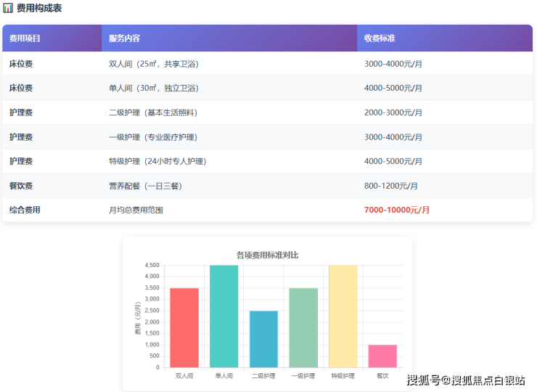Select the 费用项目 column header
Image resolution: width=537 pixels, height=392 pixels.
(x=25, y=38)
